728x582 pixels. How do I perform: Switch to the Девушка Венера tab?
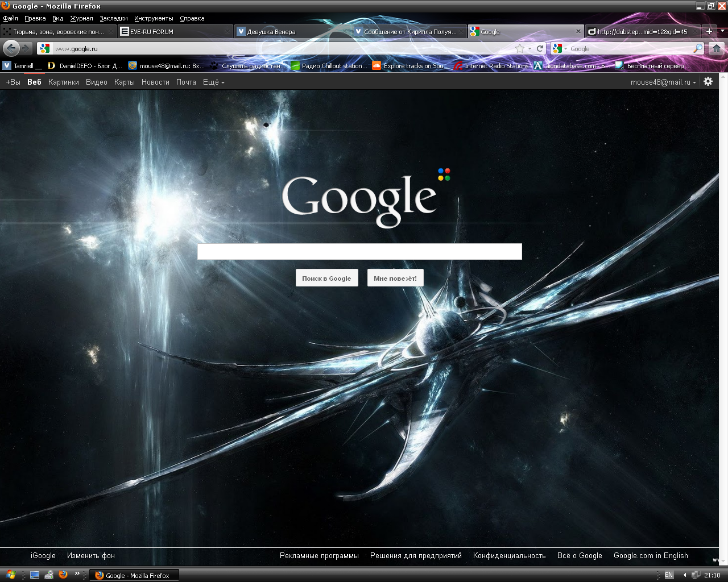[292, 32]
